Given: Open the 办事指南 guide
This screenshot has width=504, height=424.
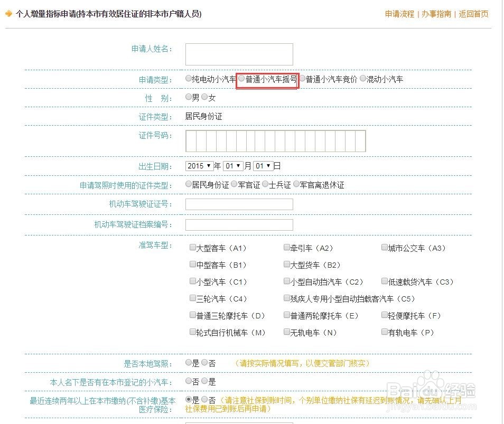Looking at the screenshot, I should (x=436, y=14).
